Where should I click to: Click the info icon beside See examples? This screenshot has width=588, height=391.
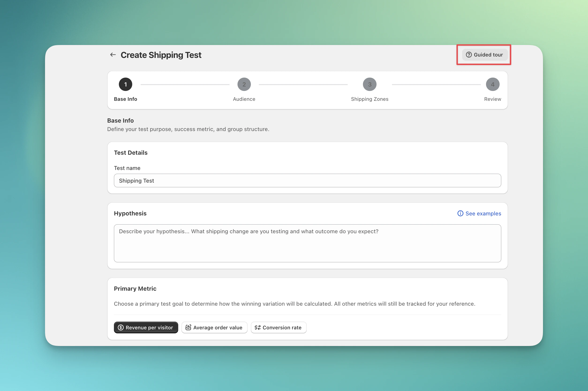(460, 214)
